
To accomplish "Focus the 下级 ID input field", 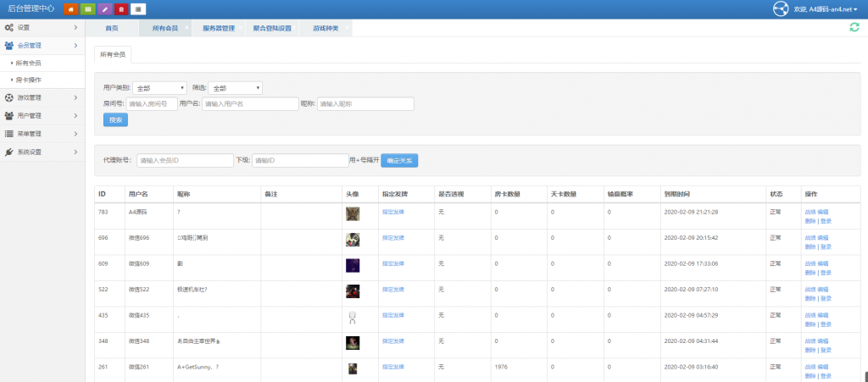I will [x=301, y=160].
